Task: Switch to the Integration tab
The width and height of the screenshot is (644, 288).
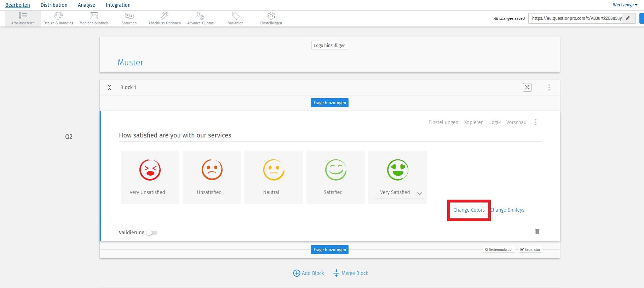Action: click(118, 5)
